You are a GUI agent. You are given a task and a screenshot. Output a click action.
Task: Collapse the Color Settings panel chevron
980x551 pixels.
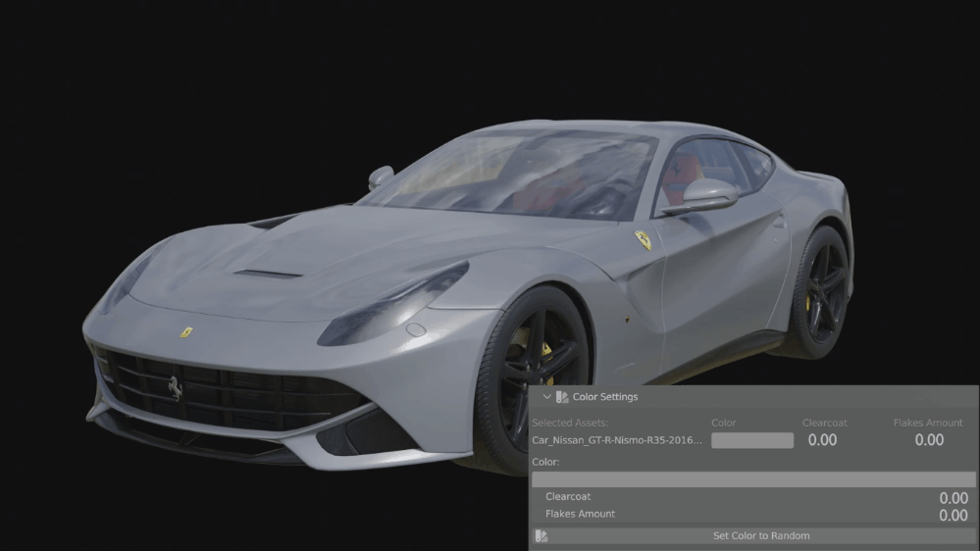coord(546,397)
